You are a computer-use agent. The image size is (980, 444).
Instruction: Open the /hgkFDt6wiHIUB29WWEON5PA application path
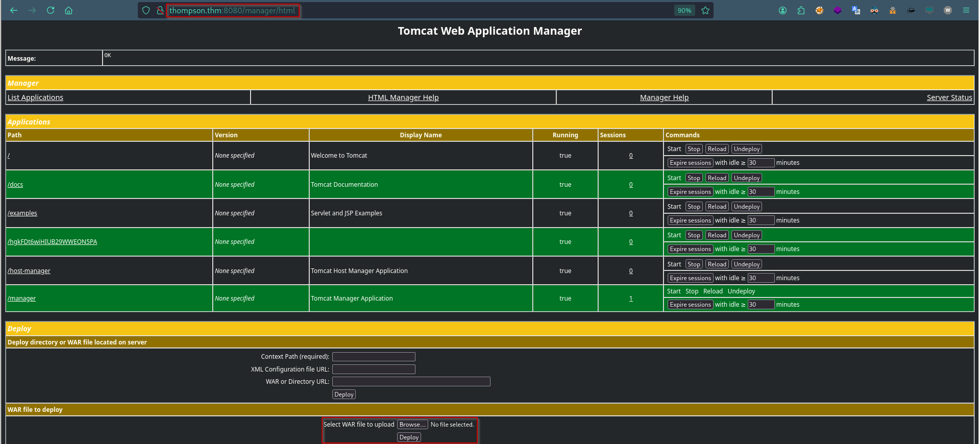pyautogui.click(x=52, y=242)
